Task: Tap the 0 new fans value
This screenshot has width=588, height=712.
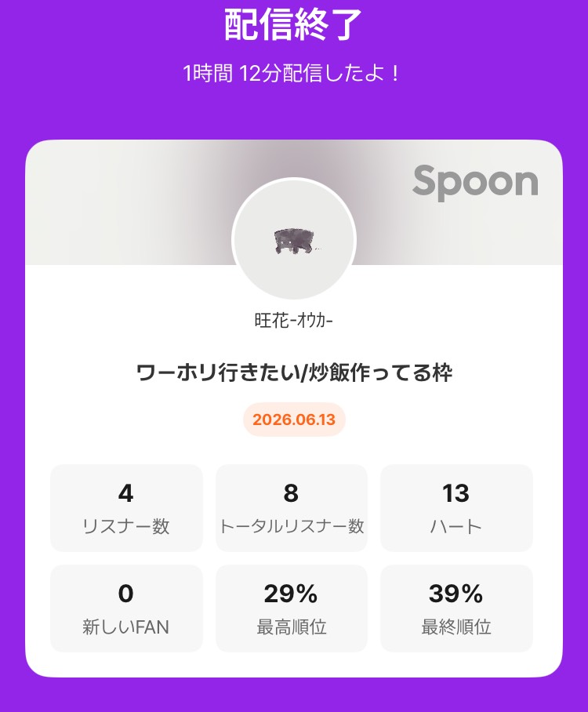Action: (125, 594)
